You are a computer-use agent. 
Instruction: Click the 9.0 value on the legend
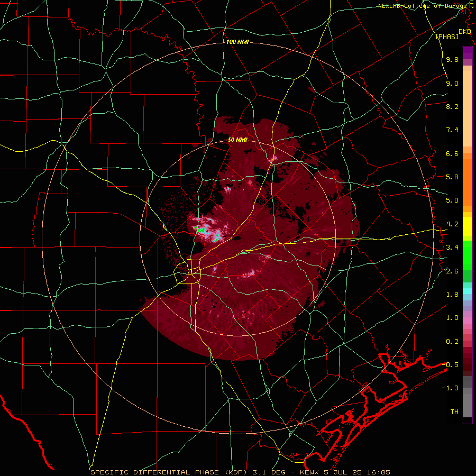pos(452,83)
